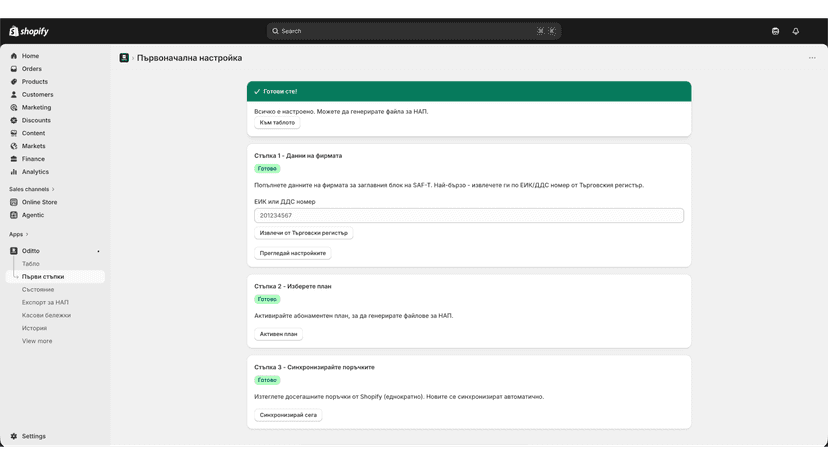Go to Табло in Oditto menu

tap(31, 264)
